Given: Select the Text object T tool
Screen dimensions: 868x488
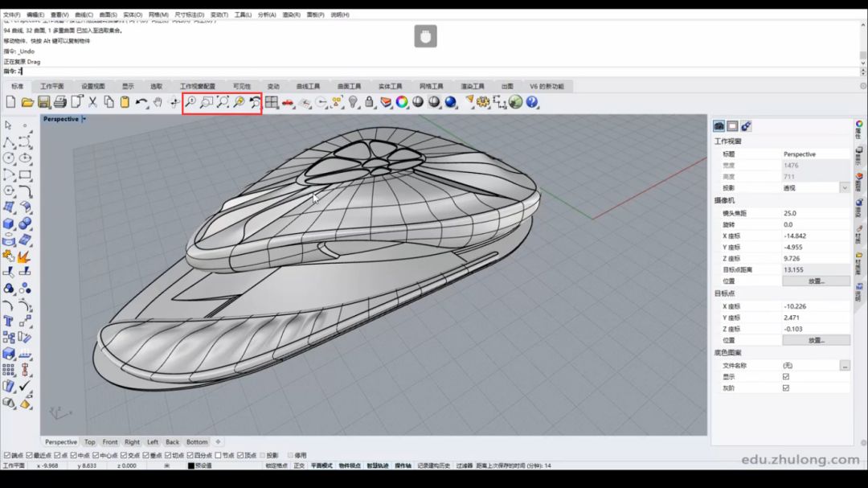Looking at the screenshot, I should [x=8, y=322].
